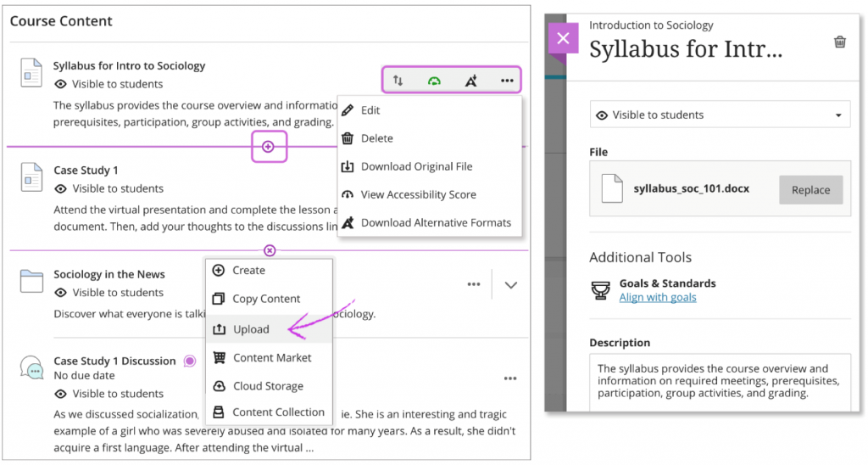Open the three-dot menu for Syllabus item

[x=507, y=81]
